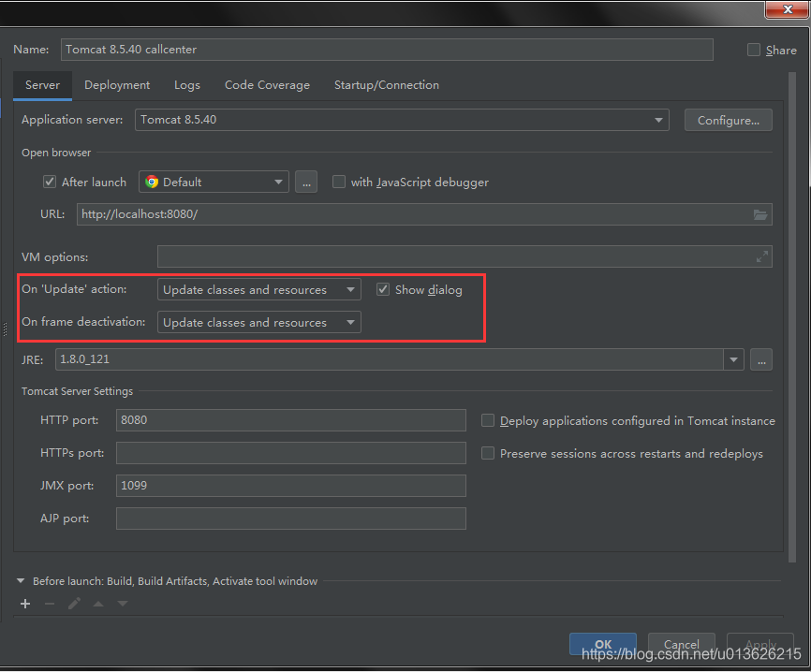Open the Code Coverage tab
Image resolution: width=811 pixels, height=672 pixels.
(267, 85)
